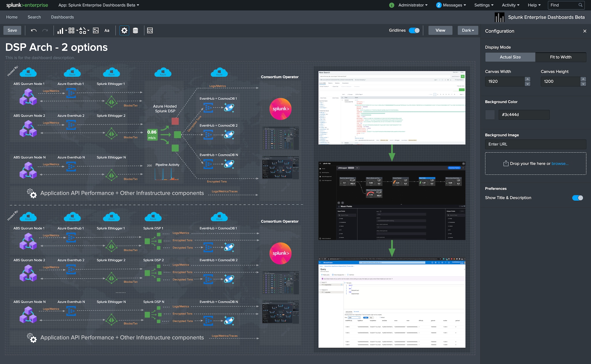Open the Configuration gear panel
Image resolution: width=591 pixels, height=364 pixels.
click(x=124, y=30)
